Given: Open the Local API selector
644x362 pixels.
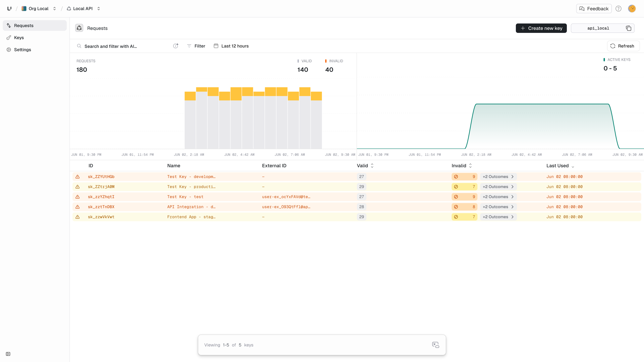Looking at the screenshot, I should pyautogui.click(x=84, y=9).
